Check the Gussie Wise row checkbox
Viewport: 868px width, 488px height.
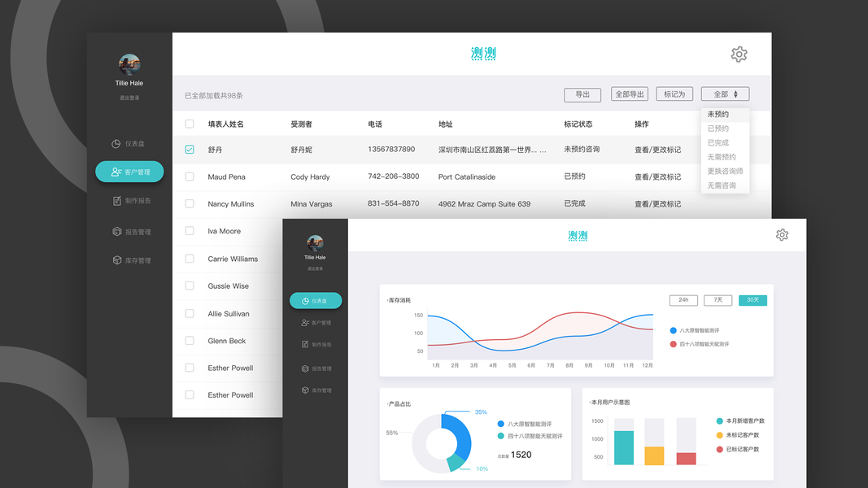click(x=190, y=285)
